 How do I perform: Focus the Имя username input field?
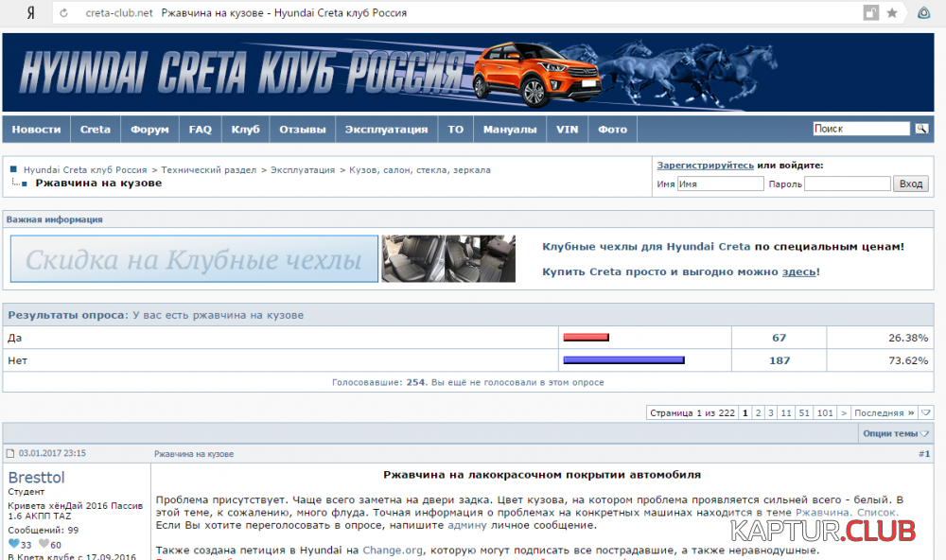720,184
